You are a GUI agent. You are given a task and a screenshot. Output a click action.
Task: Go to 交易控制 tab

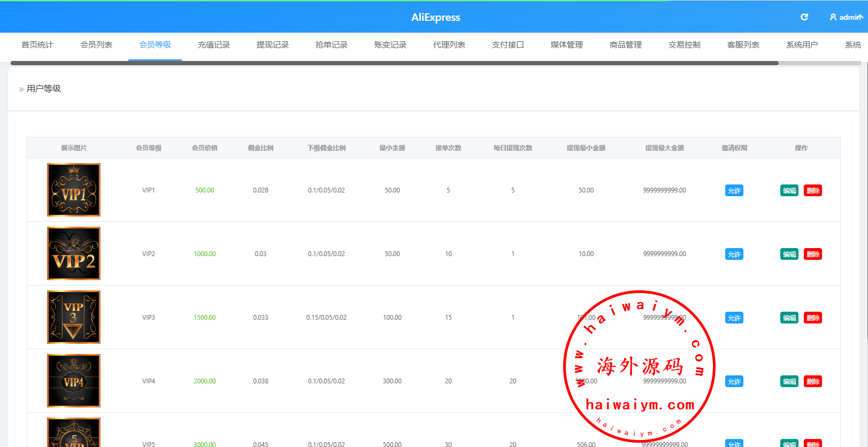point(685,45)
